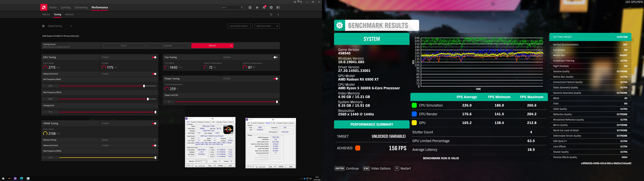
Task: Click the Power Limit slider handle
Action: (277, 102)
